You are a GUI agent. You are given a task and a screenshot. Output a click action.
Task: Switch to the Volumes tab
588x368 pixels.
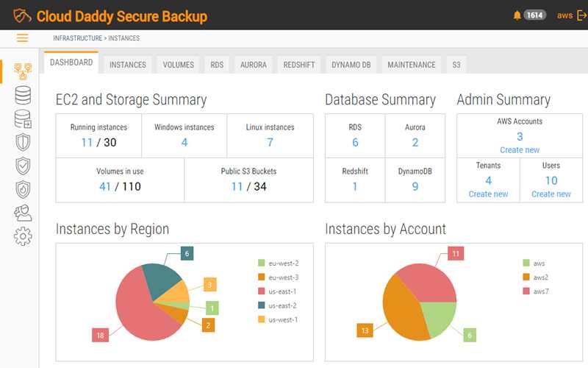coord(179,65)
